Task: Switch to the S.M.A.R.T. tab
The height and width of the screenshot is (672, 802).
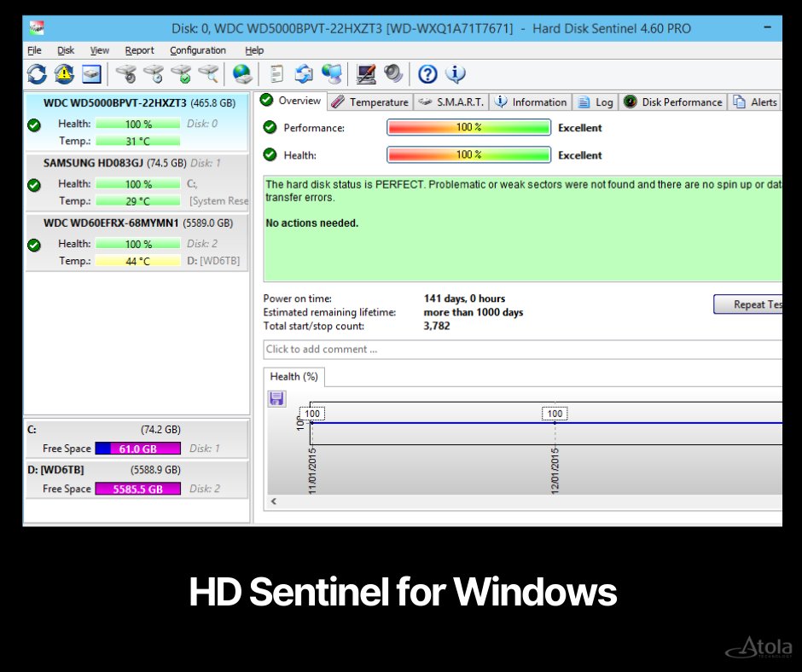Action: click(450, 102)
